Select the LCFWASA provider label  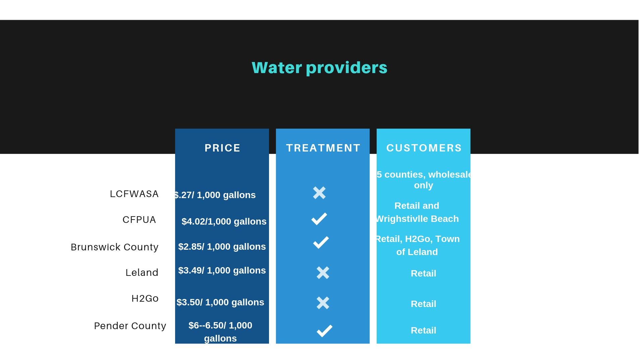(x=134, y=194)
